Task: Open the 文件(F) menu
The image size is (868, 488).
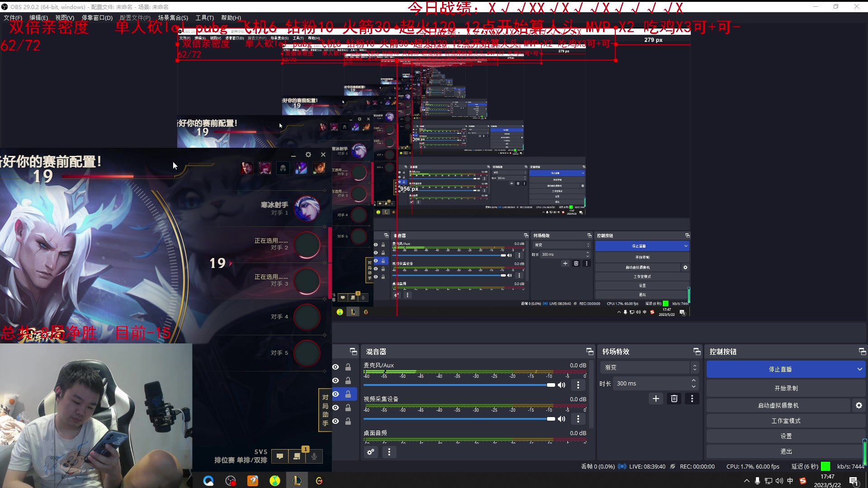Action: 13,18
